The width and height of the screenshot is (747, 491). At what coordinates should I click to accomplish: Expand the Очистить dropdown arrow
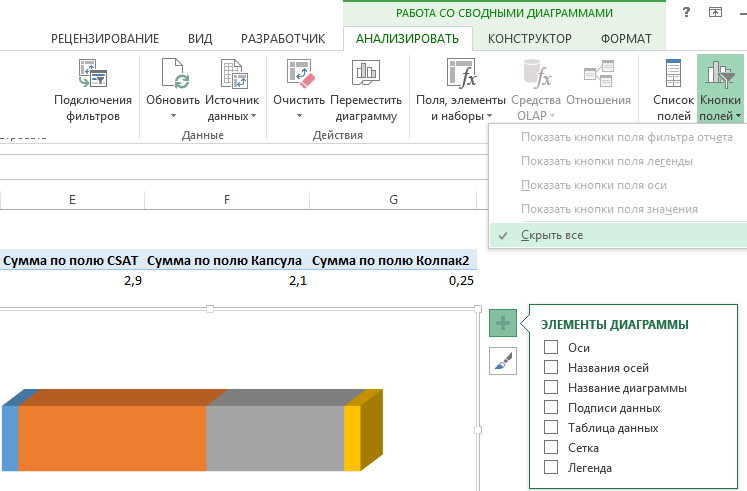tap(299, 117)
